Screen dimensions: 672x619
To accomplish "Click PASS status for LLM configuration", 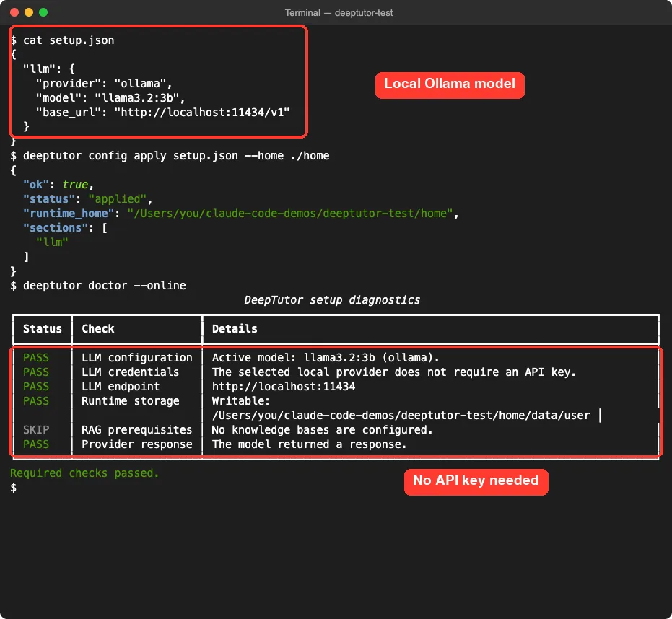I will click(x=36, y=358).
